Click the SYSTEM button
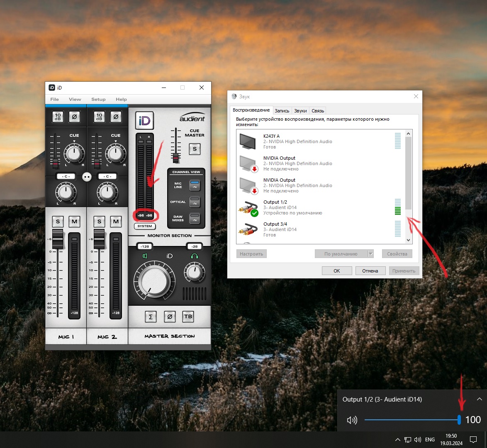Viewport: 487px width, 448px height. (x=145, y=226)
